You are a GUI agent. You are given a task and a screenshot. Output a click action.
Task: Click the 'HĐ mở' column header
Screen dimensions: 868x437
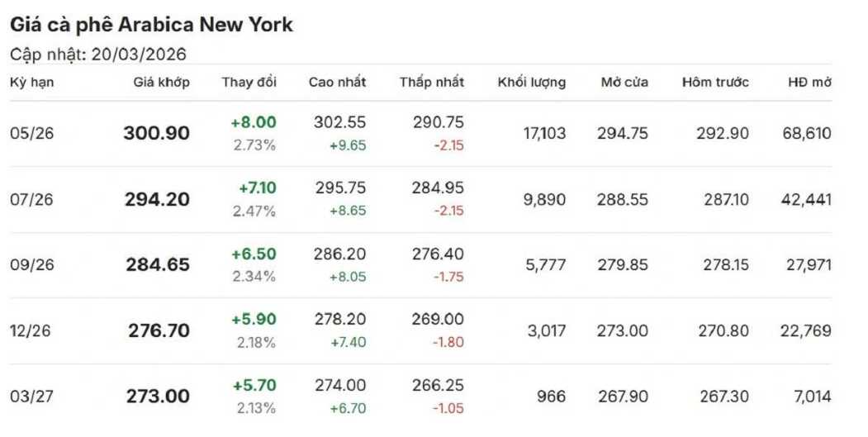tap(809, 82)
